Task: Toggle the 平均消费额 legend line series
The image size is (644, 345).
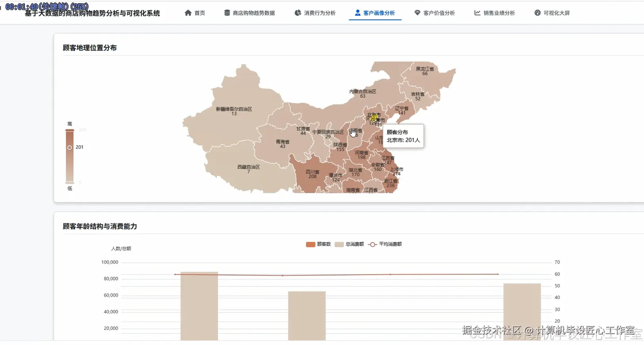Action: (x=385, y=244)
